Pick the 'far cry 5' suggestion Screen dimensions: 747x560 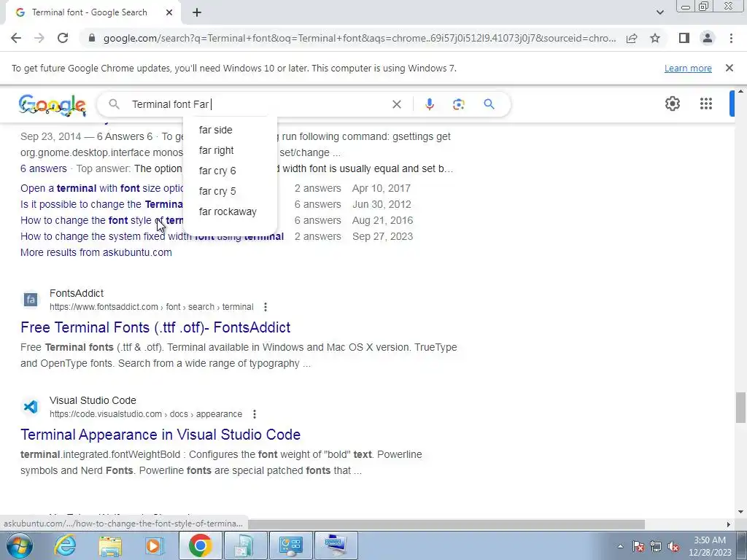(230, 192)
